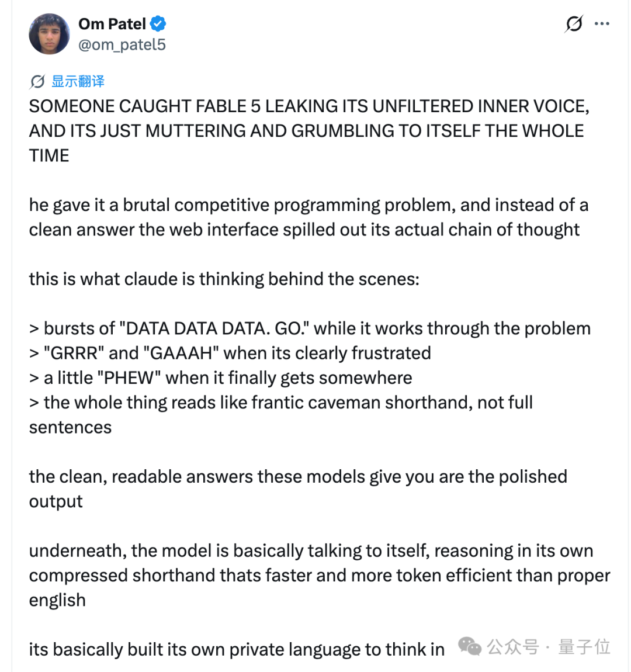Screen dimensions: 631x672
Task: Click the WeChat logo in the watermark
Action: coord(470,646)
